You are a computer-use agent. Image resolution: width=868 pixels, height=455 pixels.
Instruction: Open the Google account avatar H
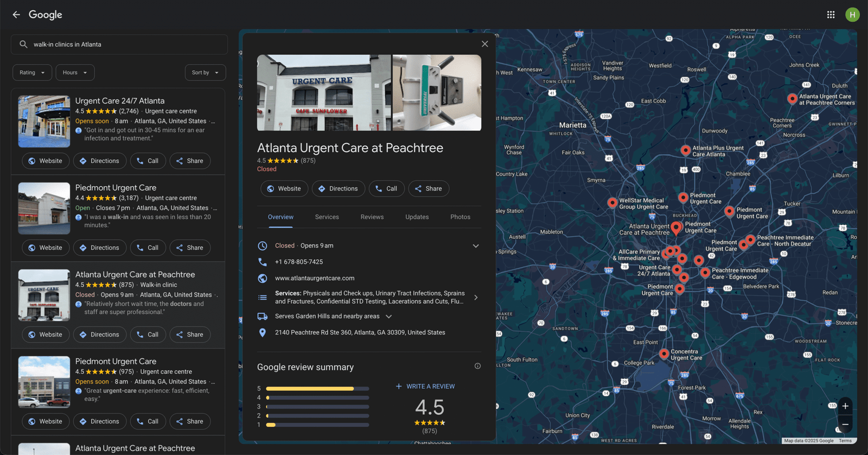(x=852, y=15)
